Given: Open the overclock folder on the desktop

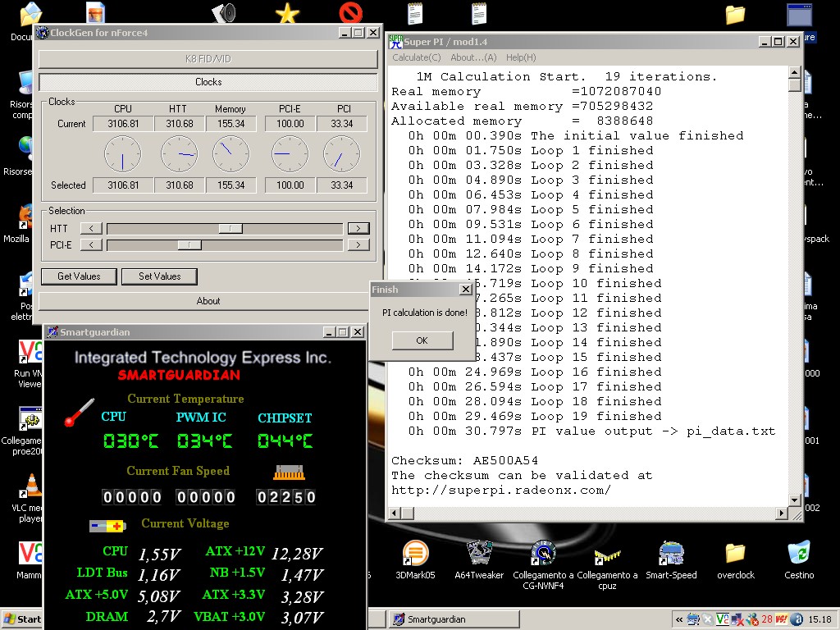Looking at the screenshot, I should [736, 554].
